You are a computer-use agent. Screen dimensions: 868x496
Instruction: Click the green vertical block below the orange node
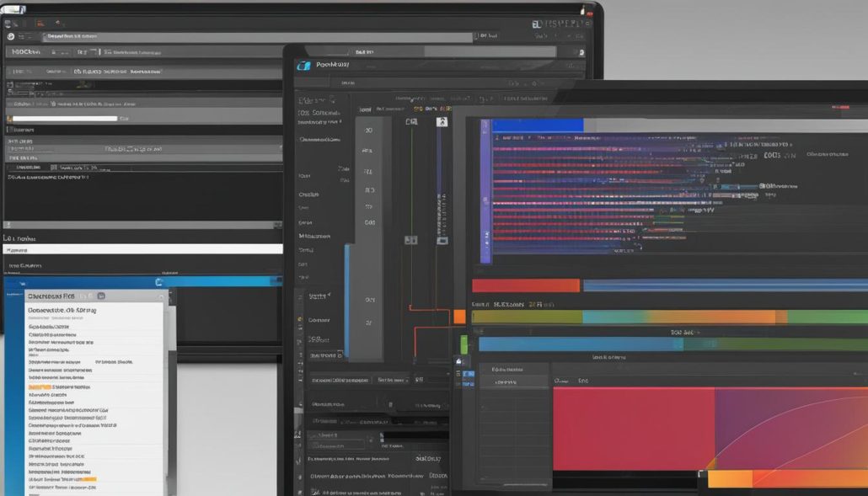point(463,344)
